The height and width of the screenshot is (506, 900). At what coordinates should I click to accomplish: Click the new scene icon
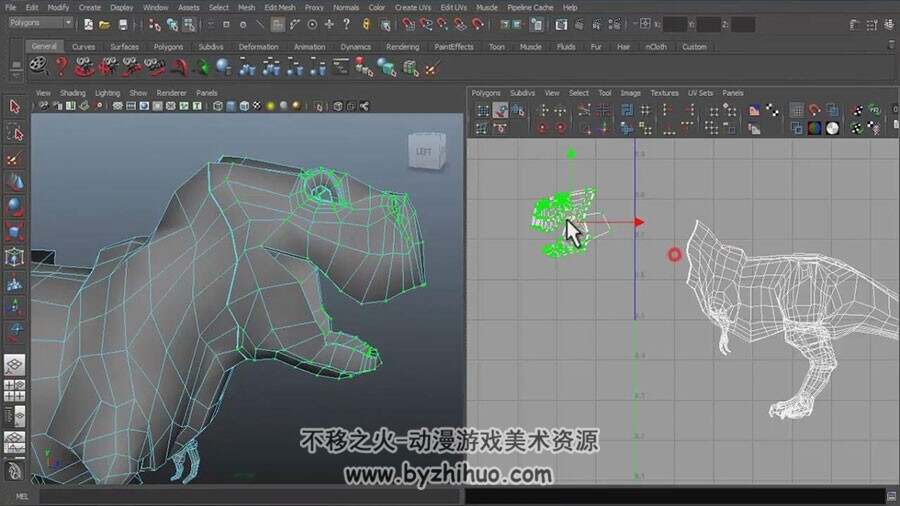pos(88,24)
